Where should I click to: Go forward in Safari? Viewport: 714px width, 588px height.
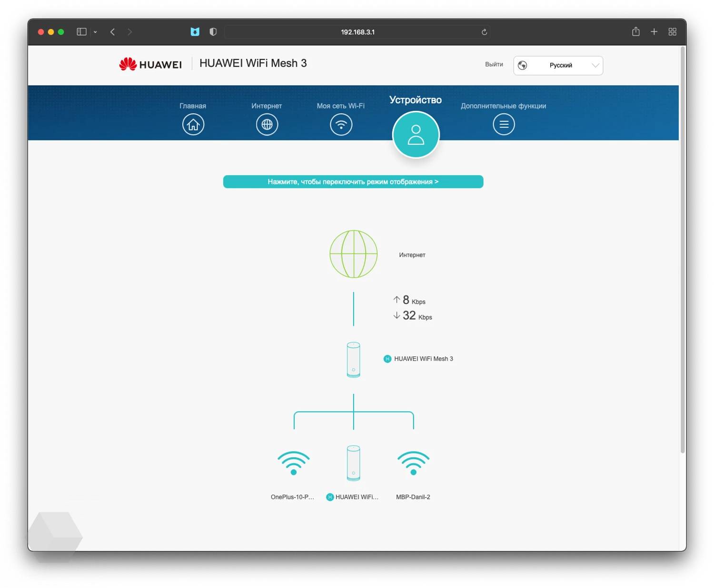tap(129, 32)
